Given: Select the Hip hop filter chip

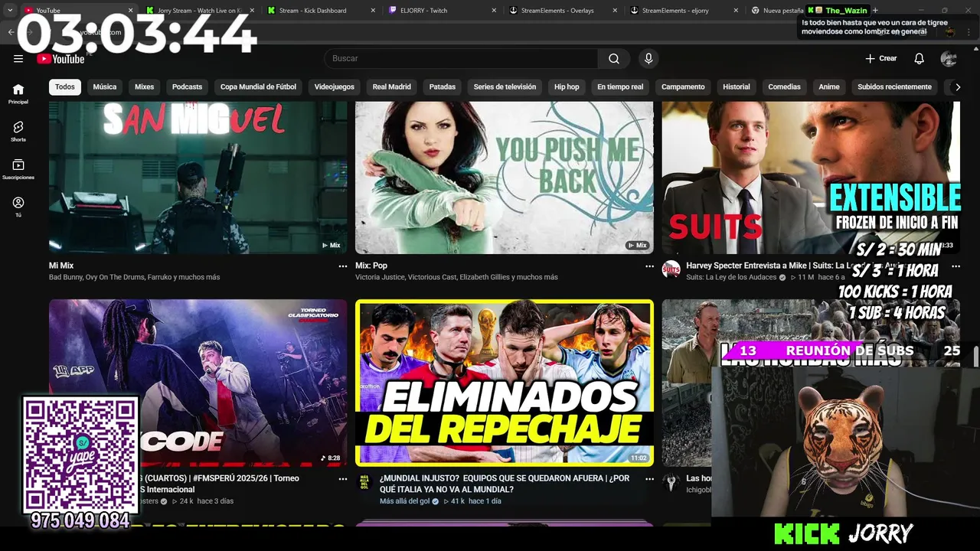Looking at the screenshot, I should pyautogui.click(x=567, y=87).
